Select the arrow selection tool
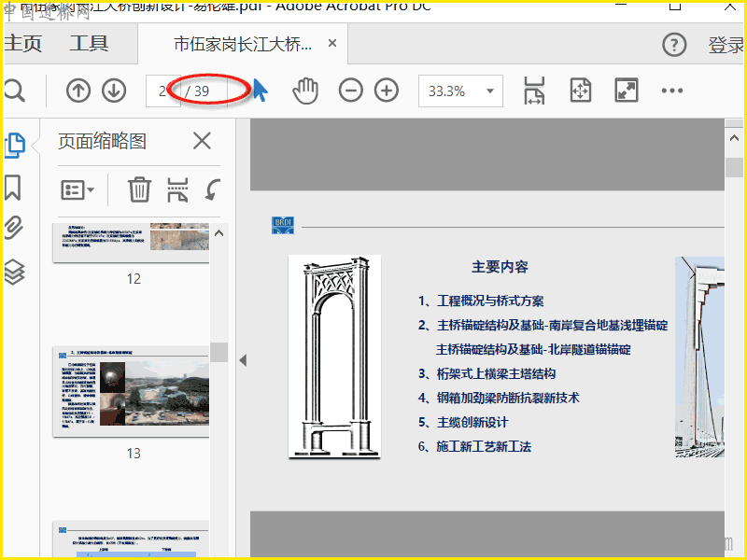This screenshot has width=747, height=560. point(261,90)
